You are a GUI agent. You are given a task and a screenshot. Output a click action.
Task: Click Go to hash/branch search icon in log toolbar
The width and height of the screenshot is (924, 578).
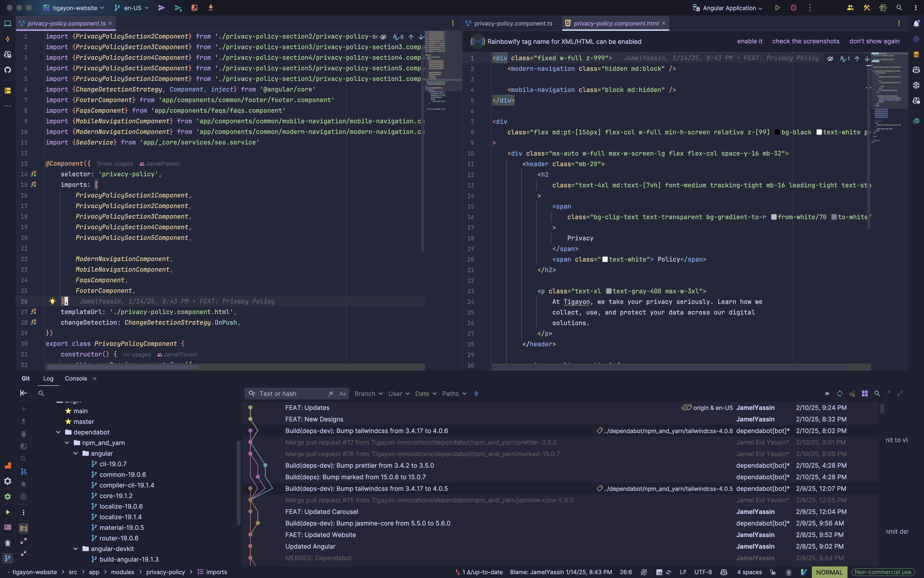877,393
